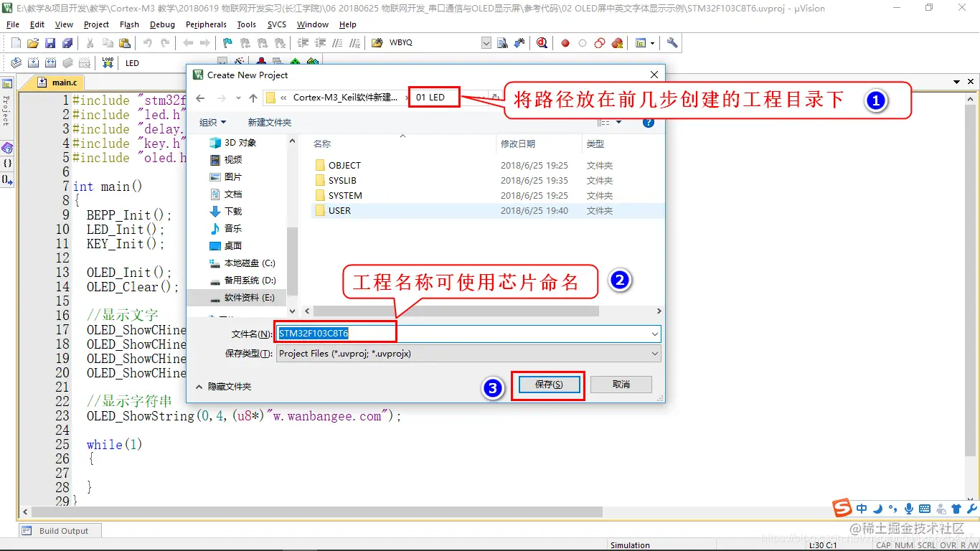Viewport: 980px width, 551px height.
Task: Click the Undo arrow icon
Action: 147,43
